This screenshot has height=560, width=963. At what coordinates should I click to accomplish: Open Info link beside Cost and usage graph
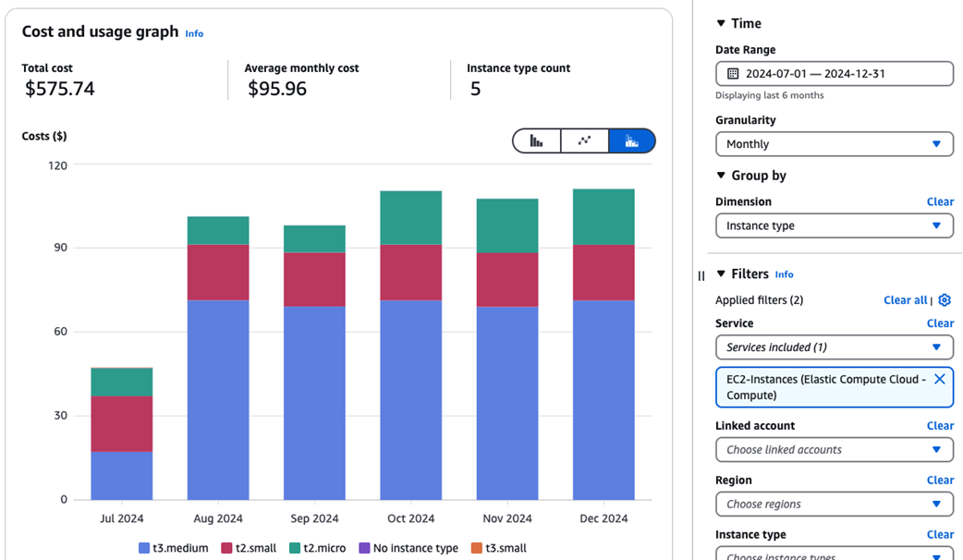194,33
